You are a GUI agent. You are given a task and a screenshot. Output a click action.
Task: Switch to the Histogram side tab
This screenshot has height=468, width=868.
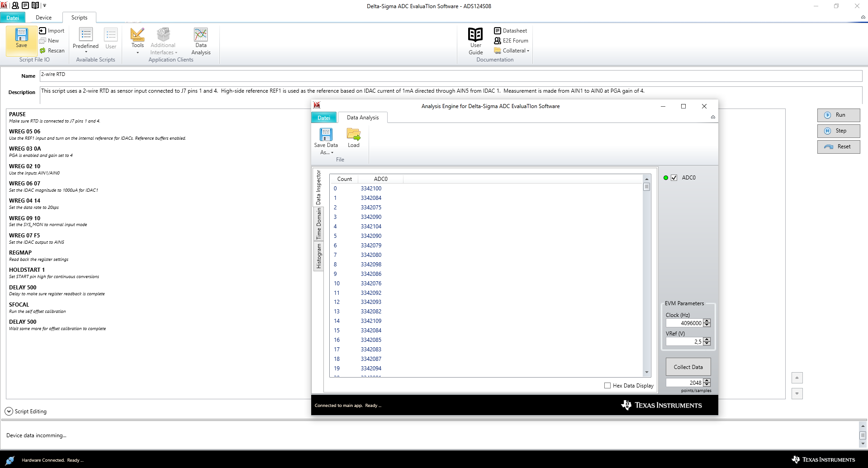coord(318,256)
